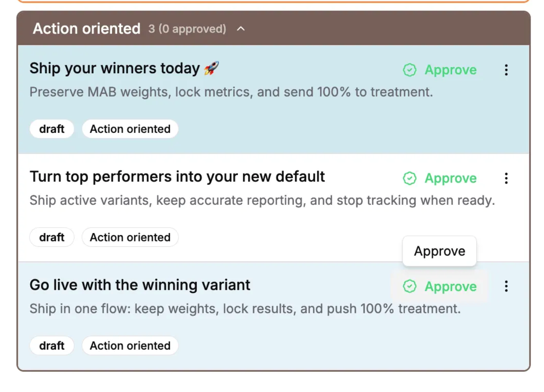544x392 pixels.
Task: Click the approval checkmark badge next to 'Ship your winners today'
Action: (x=409, y=70)
